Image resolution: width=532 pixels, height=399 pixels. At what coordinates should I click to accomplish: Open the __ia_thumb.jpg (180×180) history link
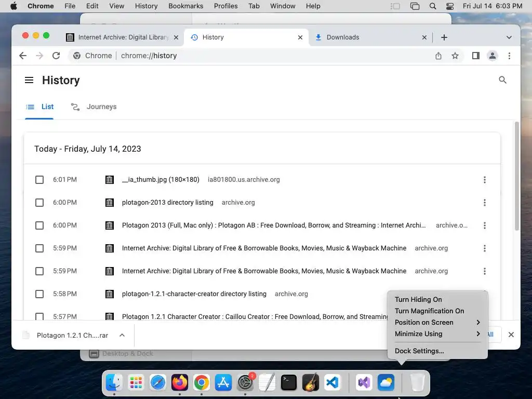[161, 179]
